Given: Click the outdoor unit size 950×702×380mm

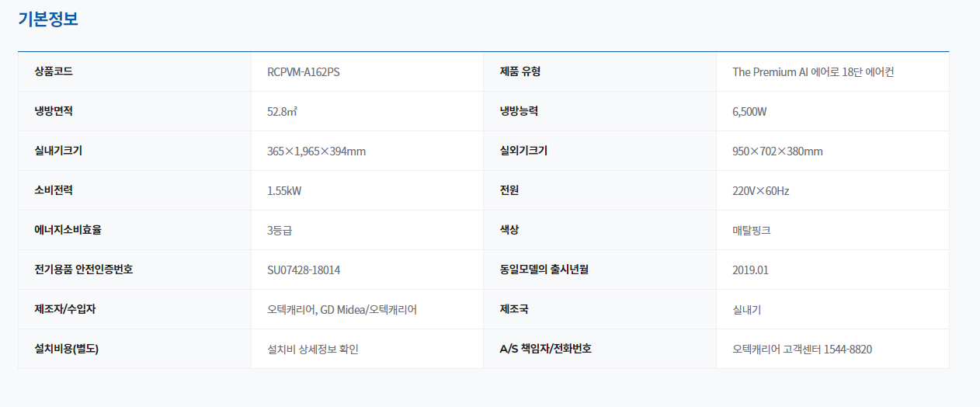Looking at the screenshot, I should (777, 151).
